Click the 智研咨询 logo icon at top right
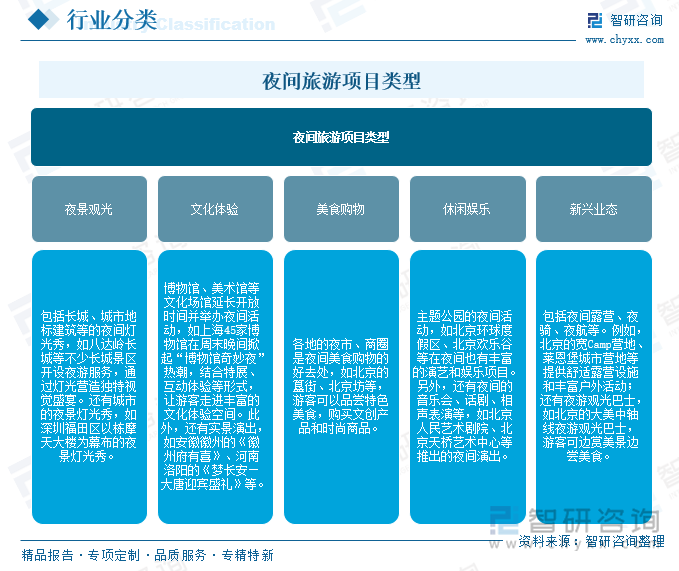679x571 pixels. coord(595,20)
